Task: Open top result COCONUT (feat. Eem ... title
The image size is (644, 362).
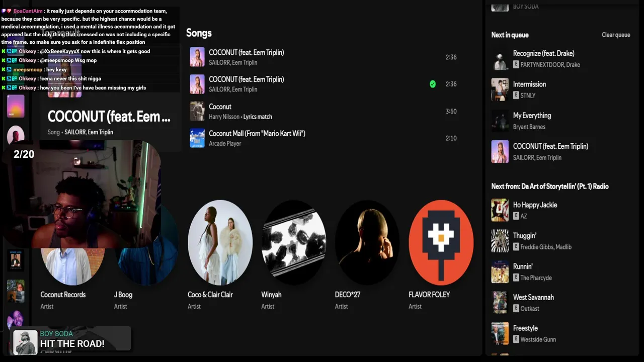Action: tap(109, 117)
